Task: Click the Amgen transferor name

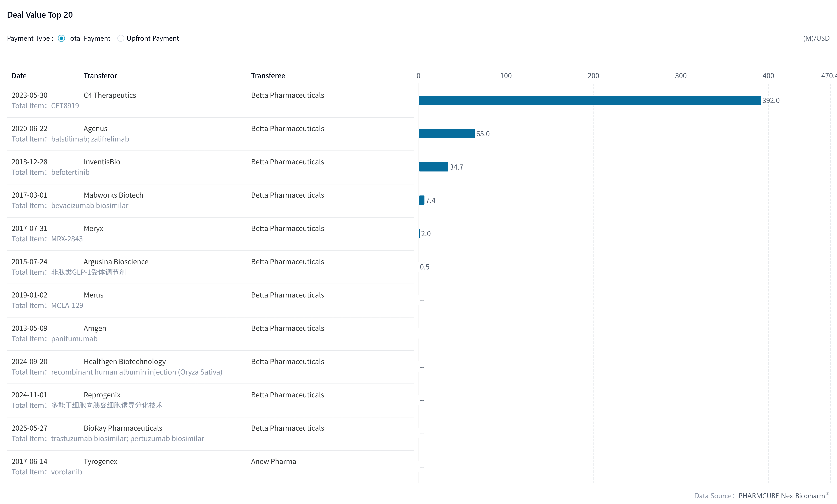Action: pos(95,328)
